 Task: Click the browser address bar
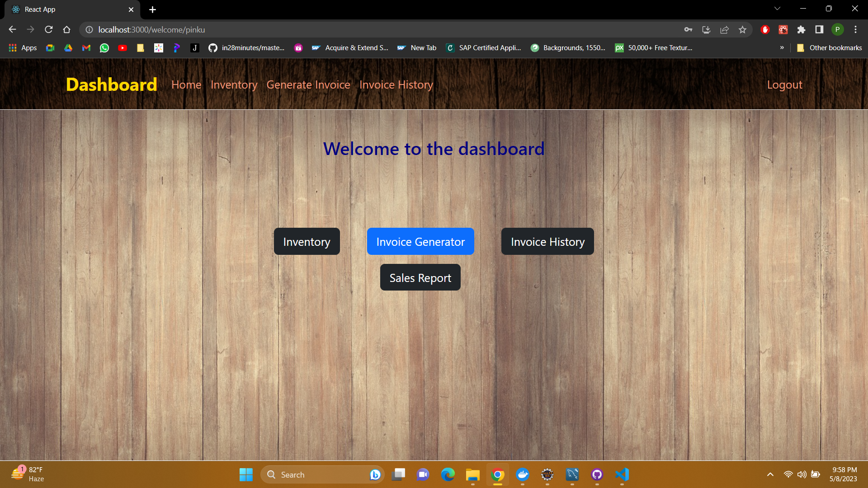pyautogui.click(x=316, y=29)
